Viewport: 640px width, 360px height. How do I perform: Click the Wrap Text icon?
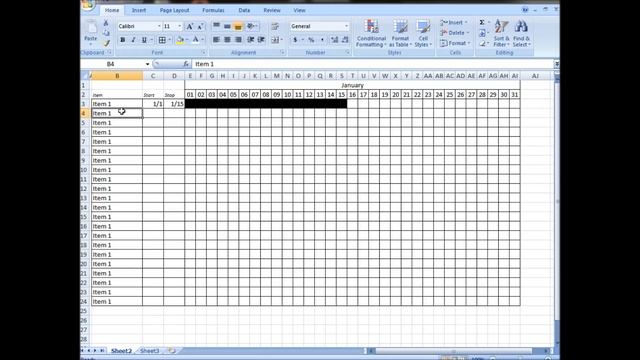tap(275, 27)
